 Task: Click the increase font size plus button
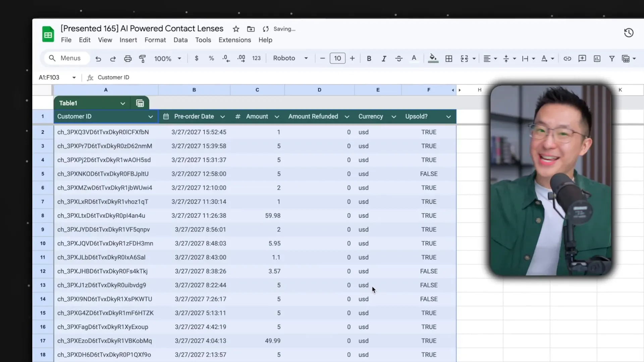click(x=352, y=58)
